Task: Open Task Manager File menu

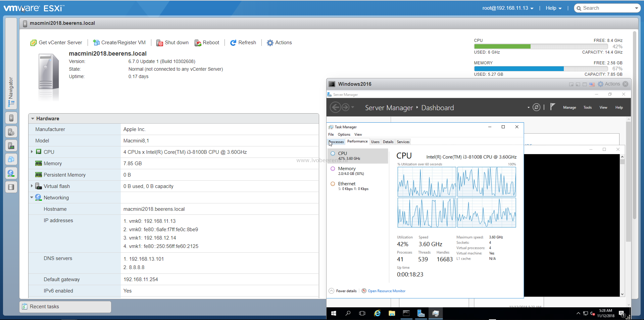Action: 331,134
